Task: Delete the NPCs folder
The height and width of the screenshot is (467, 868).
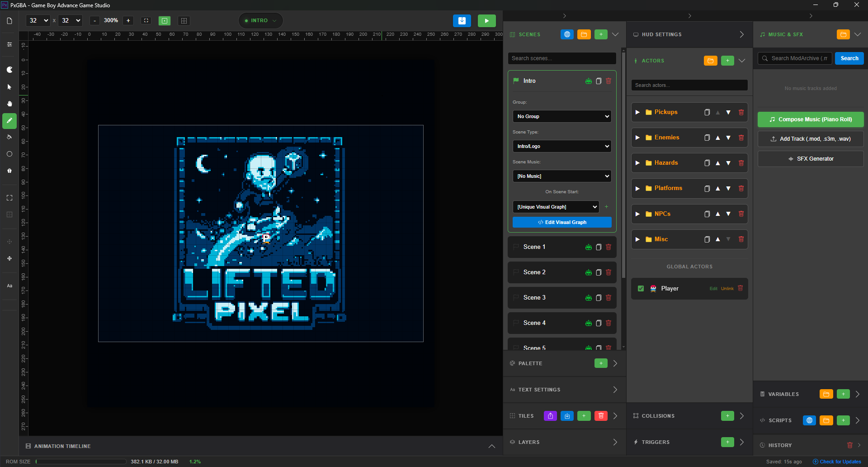Action: tap(741, 214)
